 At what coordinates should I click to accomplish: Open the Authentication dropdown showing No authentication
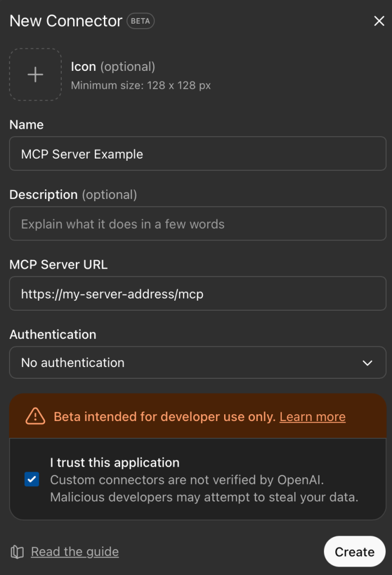pyautogui.click(x=197, y=363)
